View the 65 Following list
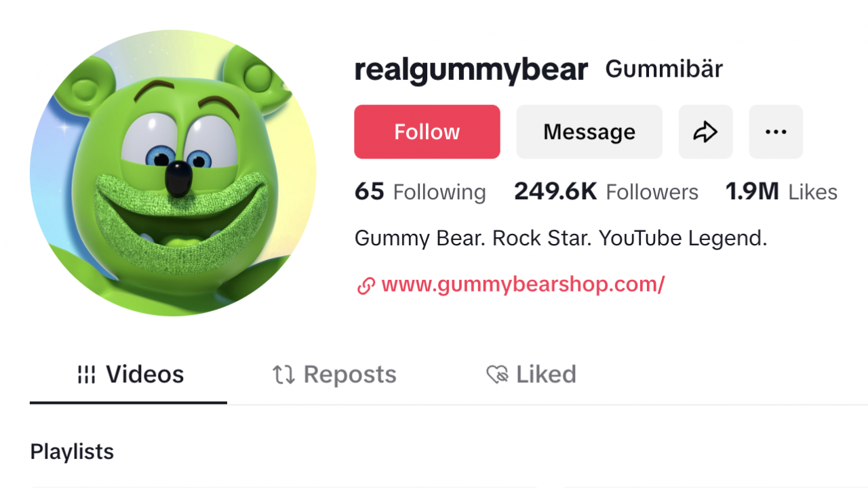 [420, 192]
